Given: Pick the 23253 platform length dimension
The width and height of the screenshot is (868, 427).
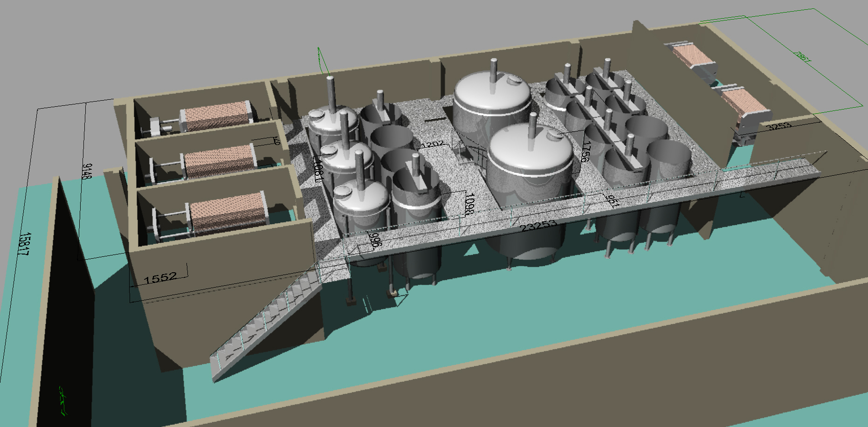Looking at the screenshot, I should (538, 226).
